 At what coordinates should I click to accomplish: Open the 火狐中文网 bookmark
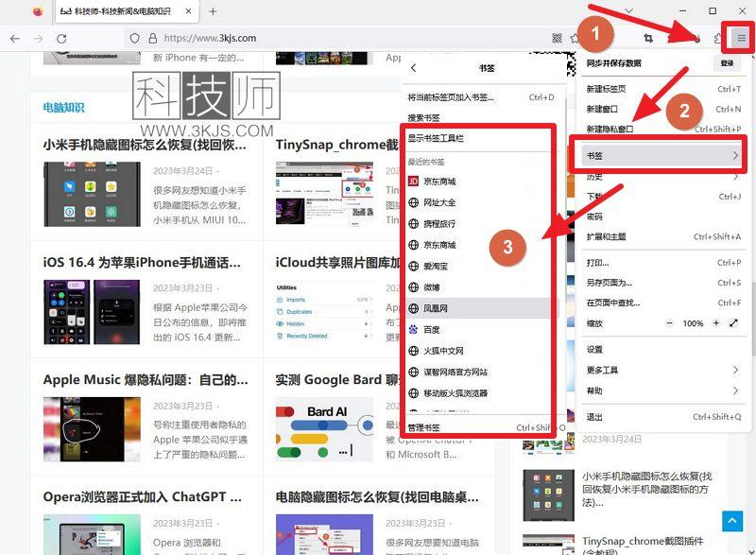[479, 351]
